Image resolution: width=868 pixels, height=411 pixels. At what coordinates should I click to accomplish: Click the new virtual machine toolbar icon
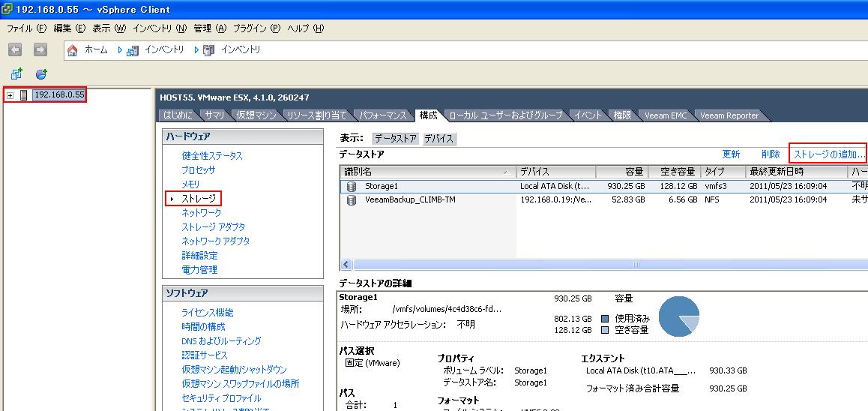[16, 73]
